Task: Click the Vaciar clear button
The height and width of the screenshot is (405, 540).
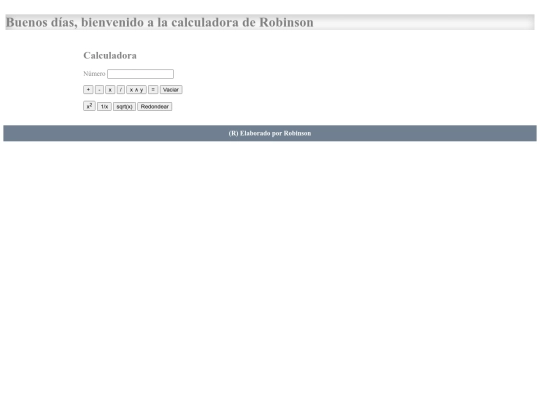Action: pyautogui.click(x=171, y=90)
